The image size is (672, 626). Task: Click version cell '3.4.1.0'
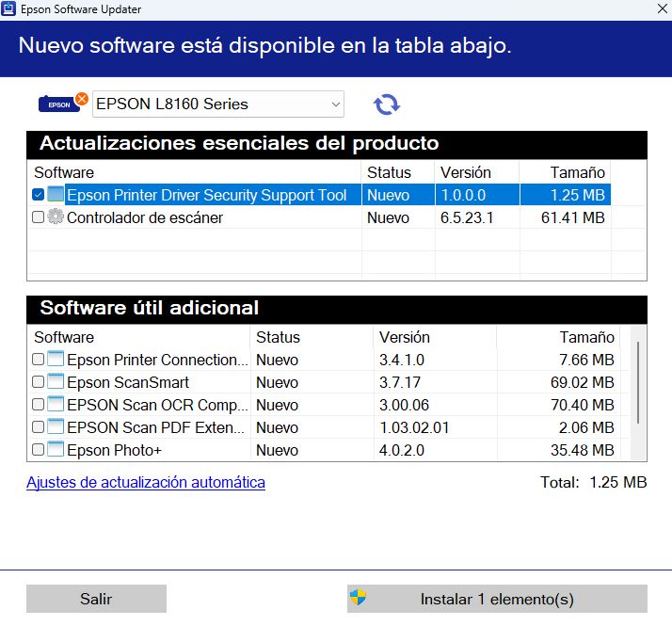pyautogui.click(x=402, y=360)
